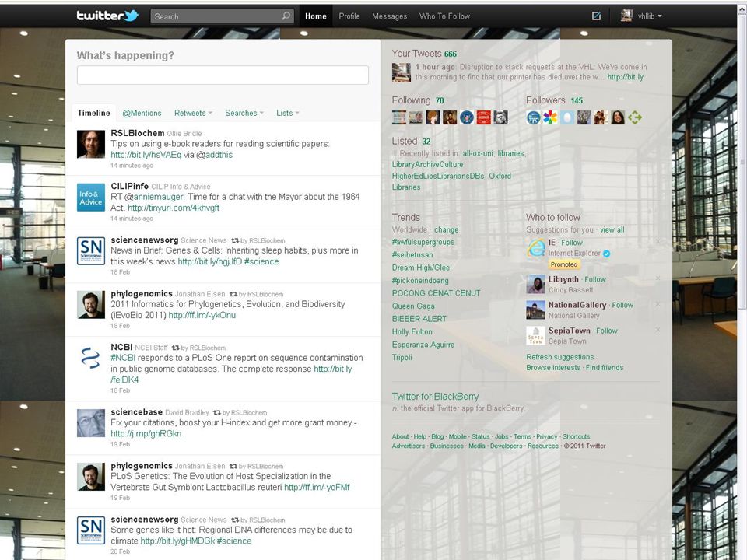Image resolution: width=747 pixels, height=560 pixels.
Task: Click the Privacy footer link
Action: tap(546, 436)
